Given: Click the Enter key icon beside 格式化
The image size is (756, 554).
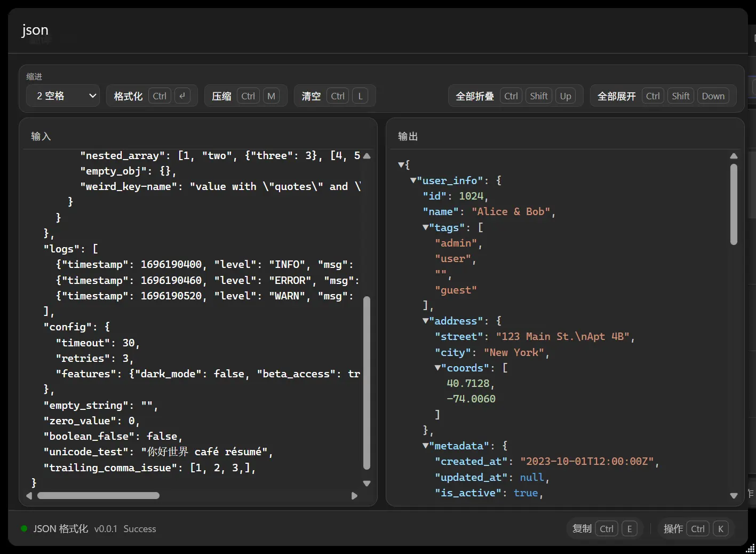Looking at the screenshot, I should [182, 96].
